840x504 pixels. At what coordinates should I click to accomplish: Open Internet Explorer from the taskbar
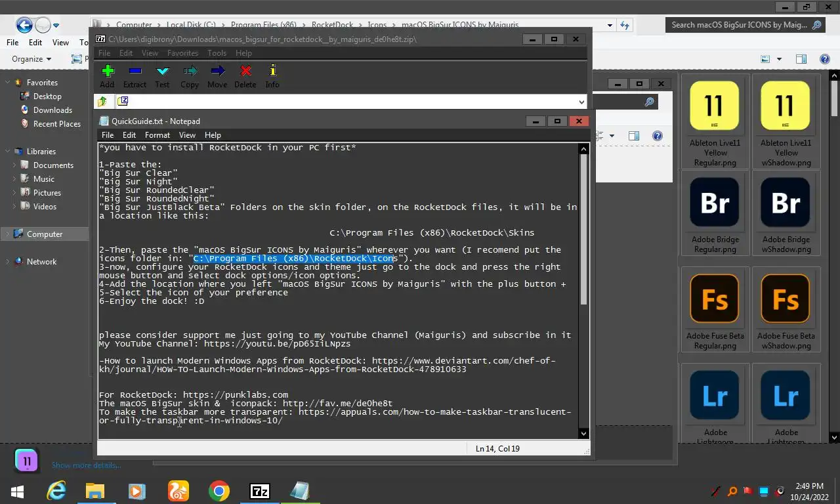click(57, 491)
